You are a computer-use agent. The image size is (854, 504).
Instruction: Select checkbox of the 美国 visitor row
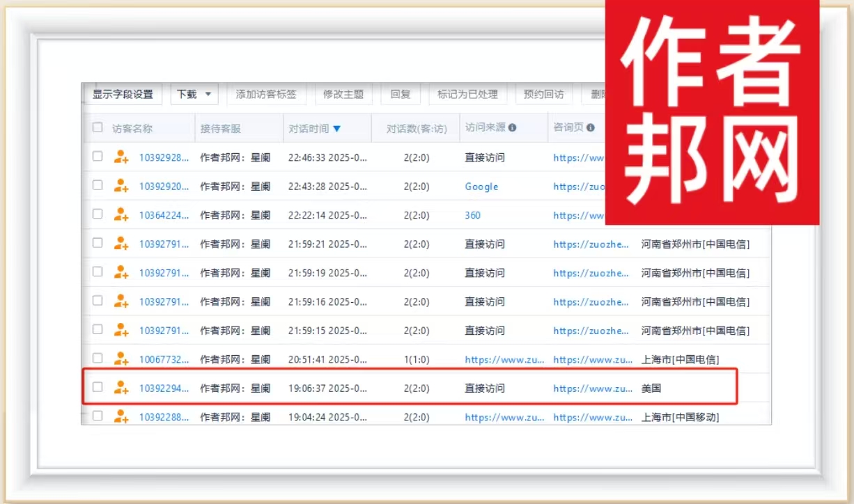point(98,387)
